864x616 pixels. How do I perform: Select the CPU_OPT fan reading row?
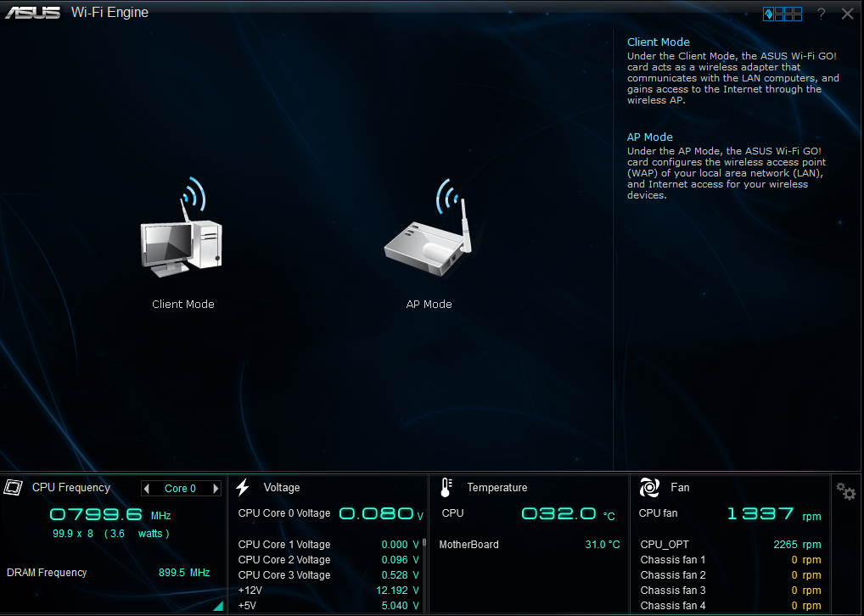[730, 545]
